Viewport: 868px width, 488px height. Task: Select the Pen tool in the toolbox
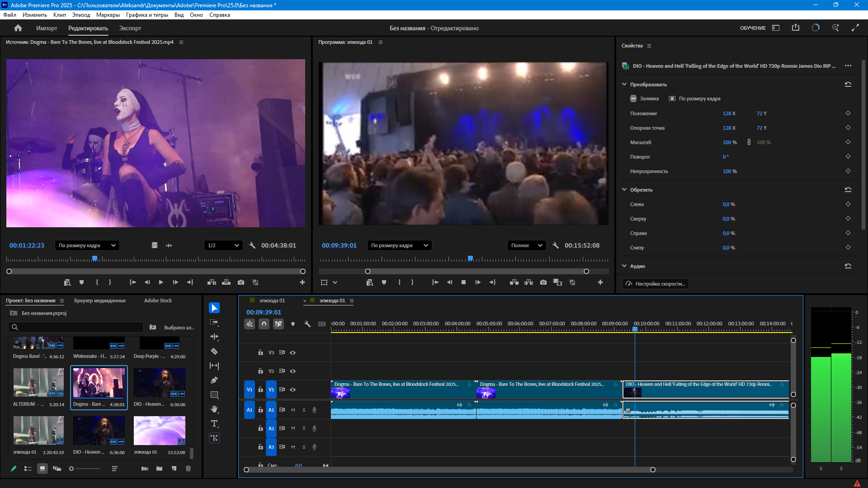[x=214, y=380]
